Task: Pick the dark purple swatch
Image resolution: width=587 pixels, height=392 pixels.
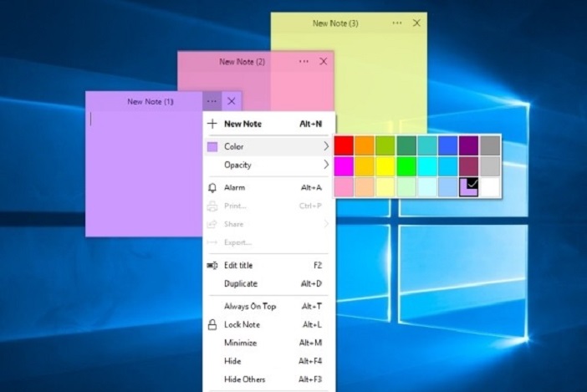Action: [469, 145]
